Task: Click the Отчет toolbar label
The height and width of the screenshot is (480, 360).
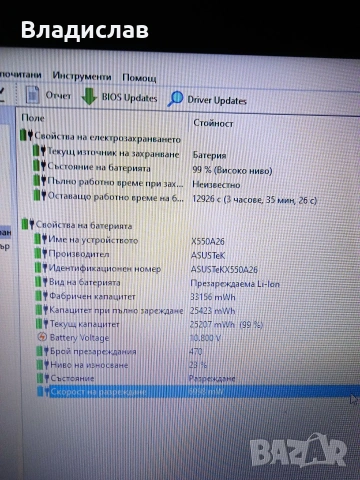Action: [x=58, y=96]
